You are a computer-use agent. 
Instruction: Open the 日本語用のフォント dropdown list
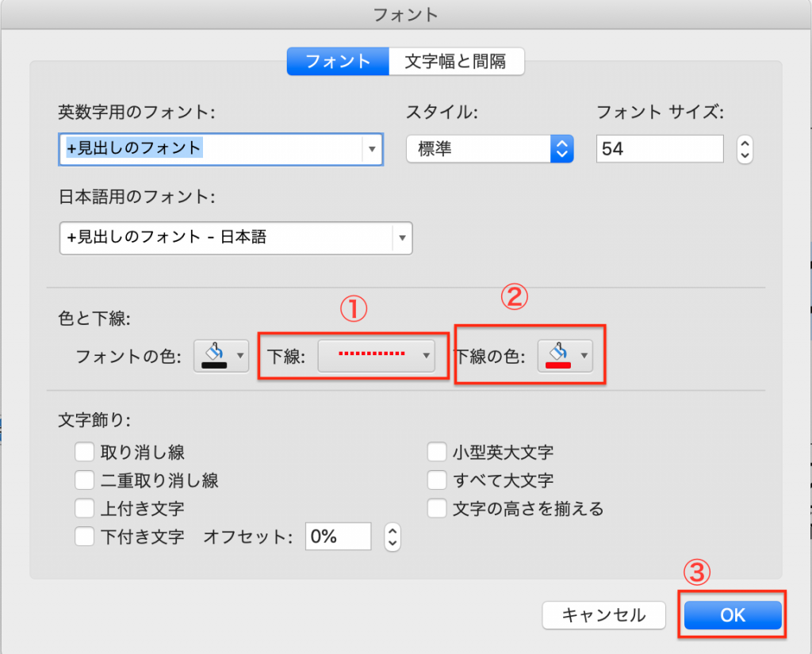402,237
